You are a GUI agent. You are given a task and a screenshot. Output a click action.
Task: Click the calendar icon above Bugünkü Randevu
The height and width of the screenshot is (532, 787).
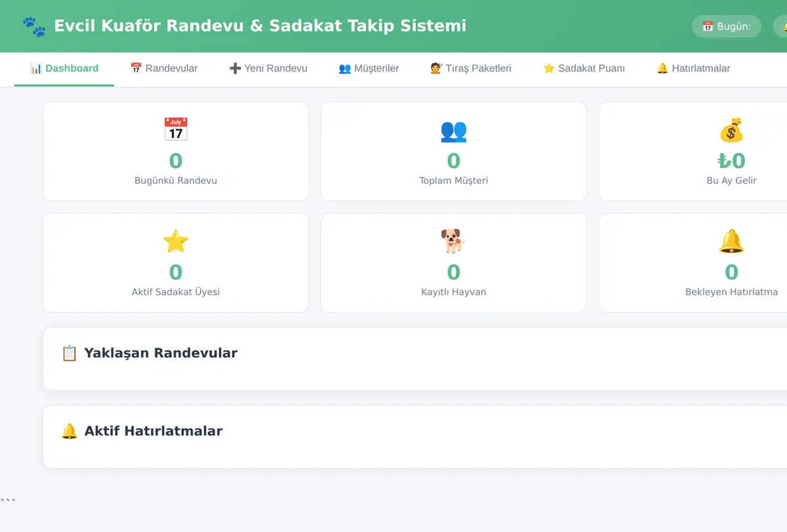pyautogui.click(x=176, y=130)
